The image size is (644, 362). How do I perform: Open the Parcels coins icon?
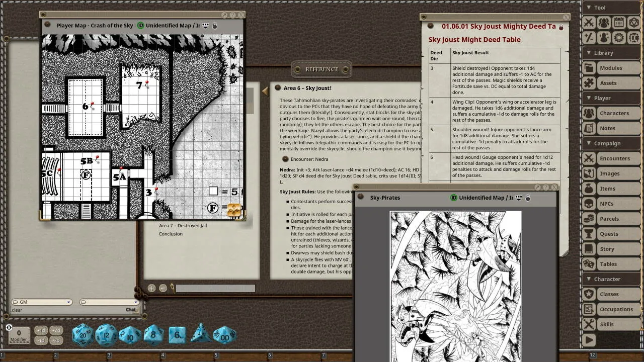click(589, 219)
